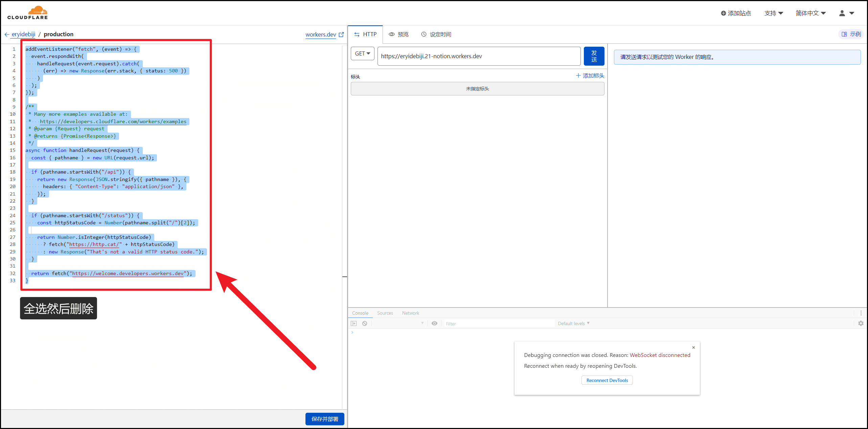Click the Reconnect DevTools button
The height and width of the screenshot is (429, 868).
click(607, 380)
